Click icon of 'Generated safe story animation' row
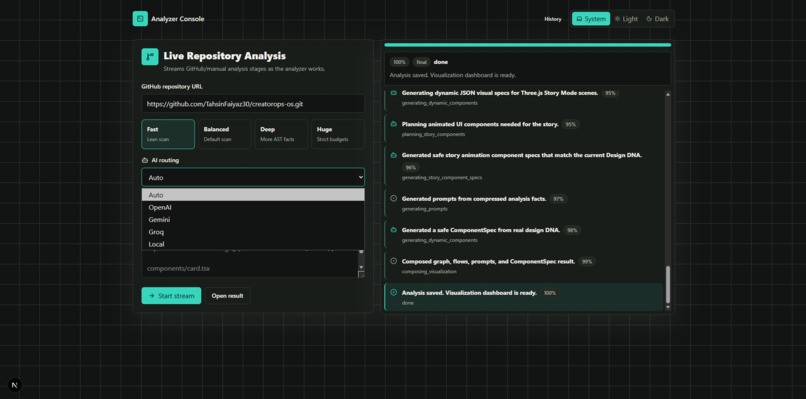This screenshot has width=806, height=399. pos(394,155)
